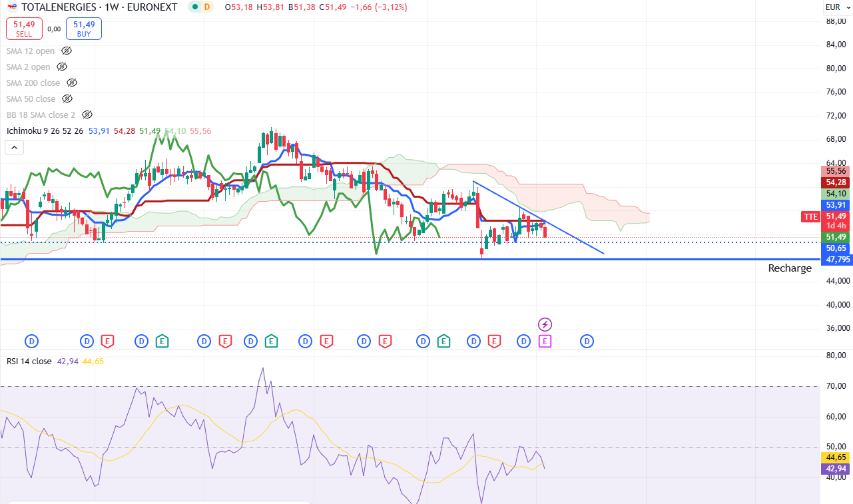Show the SMA 12 open indicator
This screenshot has height=504, width=853.
(67, 51)
